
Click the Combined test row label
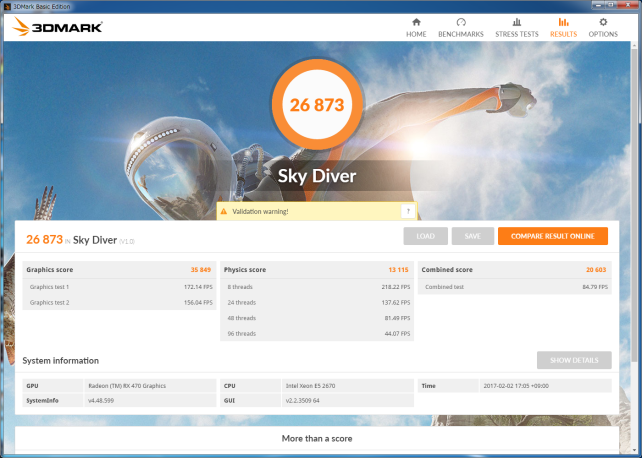click(444, 287)
